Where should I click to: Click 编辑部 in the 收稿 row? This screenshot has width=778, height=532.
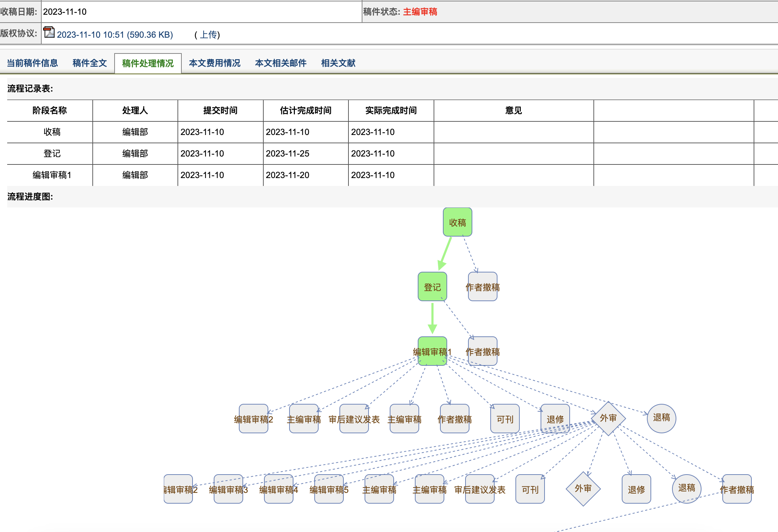pyautogui.click(x=135, y=132)
